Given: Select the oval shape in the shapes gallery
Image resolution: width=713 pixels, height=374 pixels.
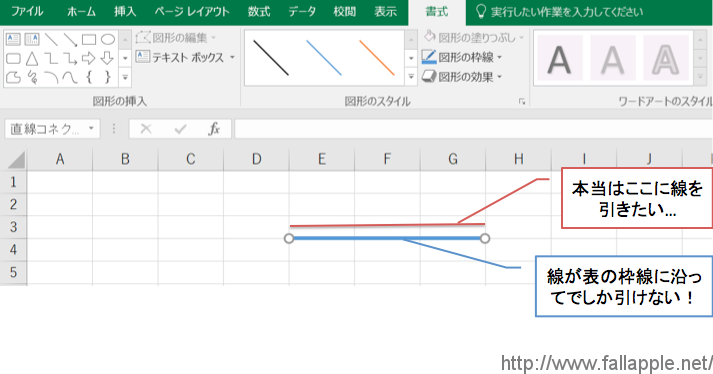Looking at the screenshot, I should [108, 40].
